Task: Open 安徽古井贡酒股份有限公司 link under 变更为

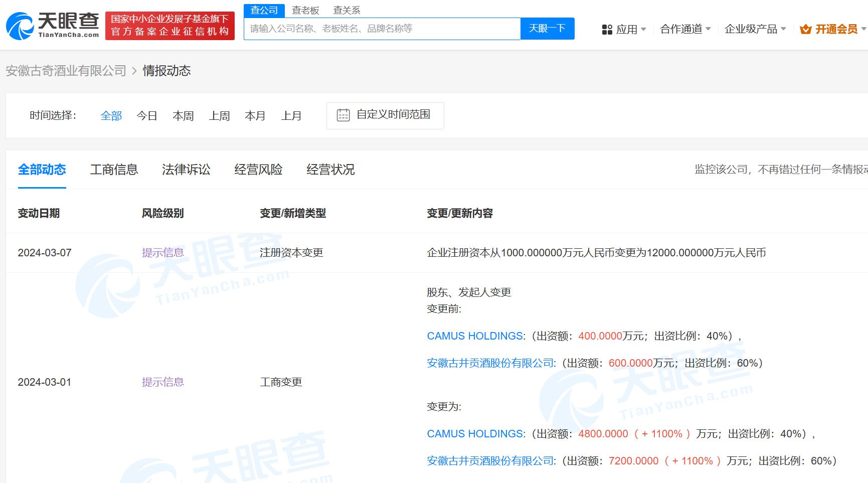Action: (490, 461)
